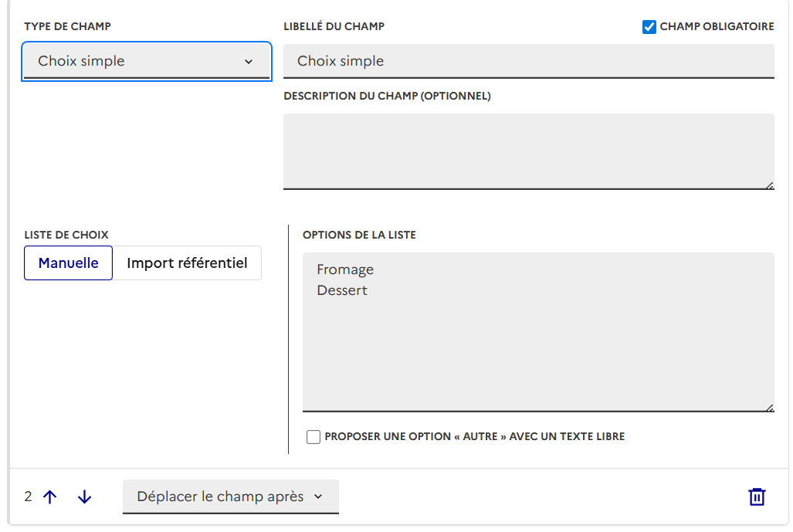Focus the empty description textarea
Viewport: 793px width, 532px height.
click(x=528, y=151)
